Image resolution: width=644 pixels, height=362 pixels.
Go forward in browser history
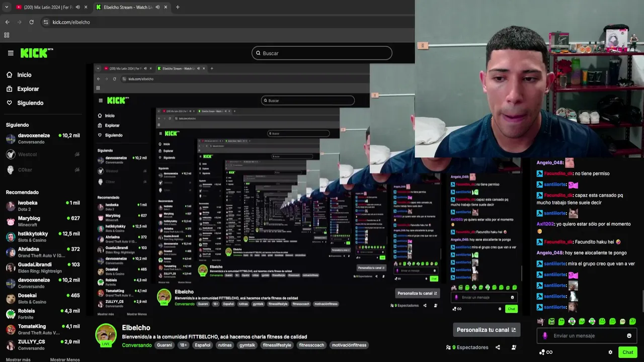pos(19,22)
